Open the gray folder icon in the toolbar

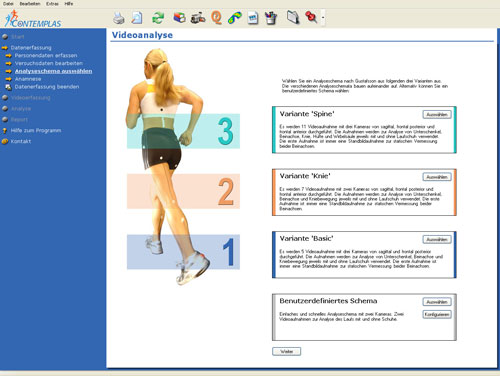click(293, 18)
